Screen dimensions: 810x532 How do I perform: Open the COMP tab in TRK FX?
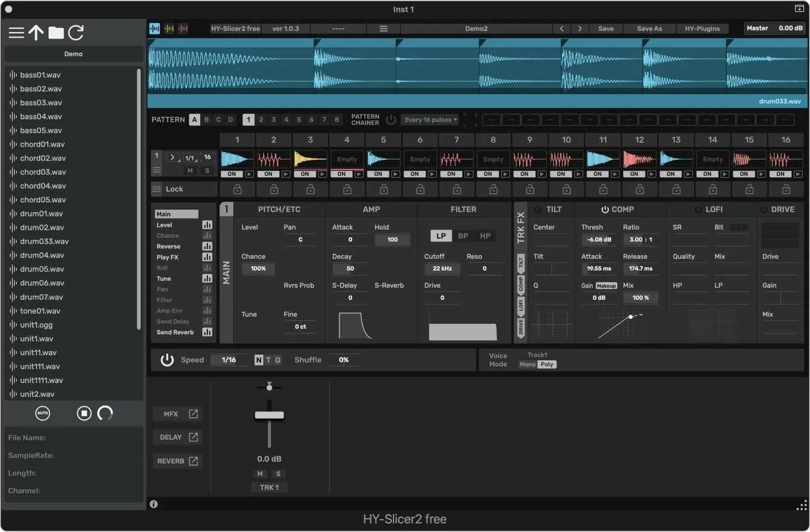coord(521,284)
